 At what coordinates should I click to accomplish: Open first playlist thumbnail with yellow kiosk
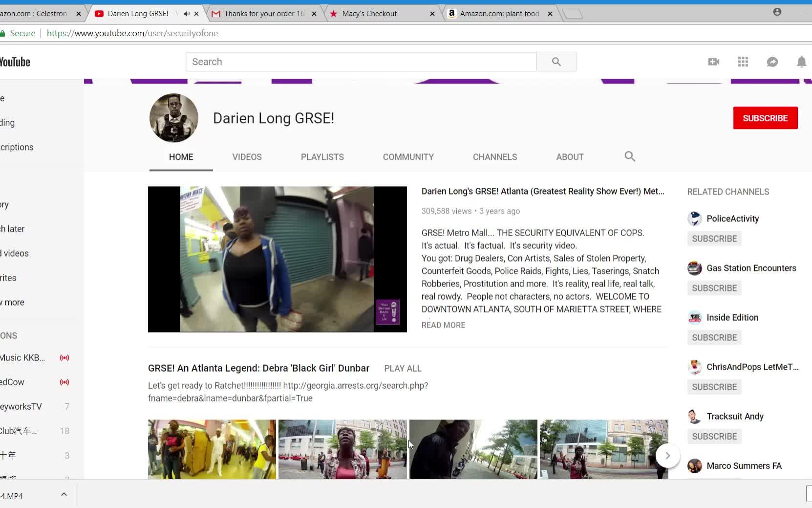tap(212, 449)
